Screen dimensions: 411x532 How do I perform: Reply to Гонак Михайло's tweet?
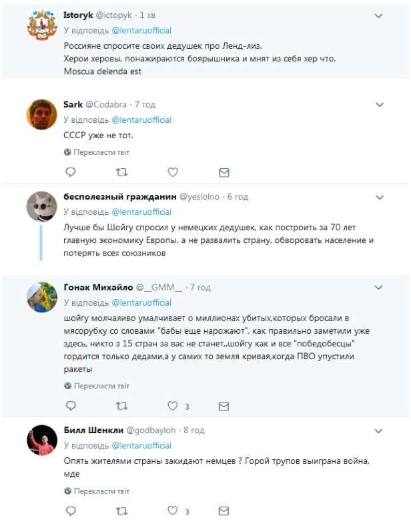(x=70, y=406)
